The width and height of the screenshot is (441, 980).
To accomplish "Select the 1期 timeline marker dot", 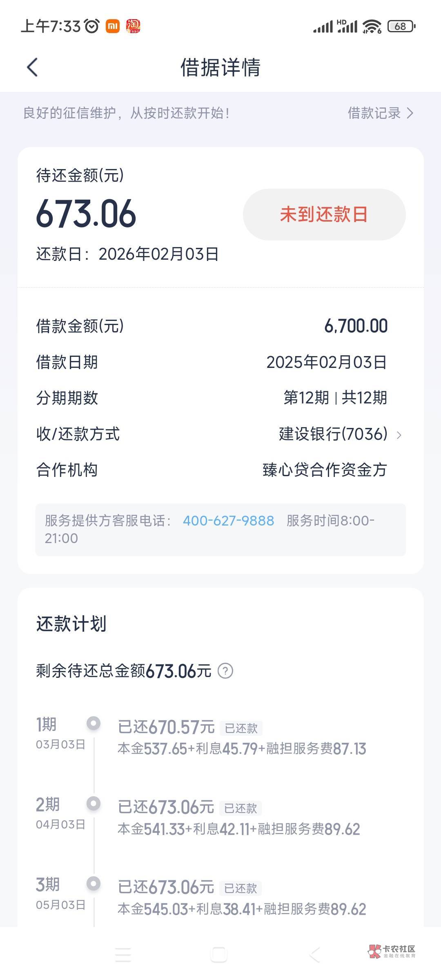I will [x=94, y=723].
